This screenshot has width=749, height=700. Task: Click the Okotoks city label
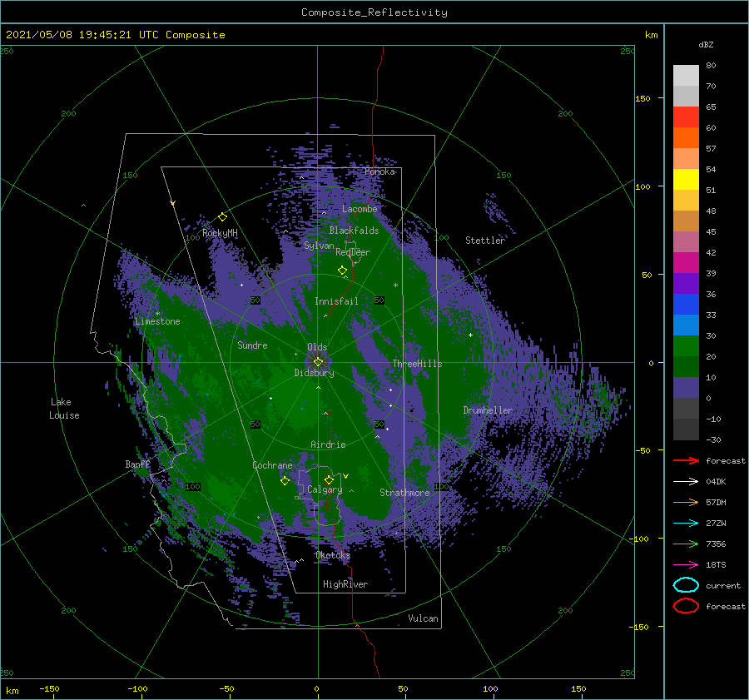click(x=333, y=555)
